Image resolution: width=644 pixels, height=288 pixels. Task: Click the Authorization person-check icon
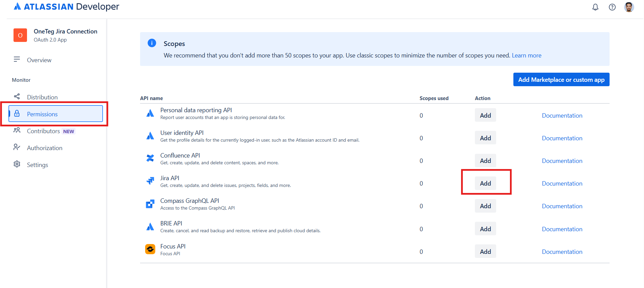point(17,147)
